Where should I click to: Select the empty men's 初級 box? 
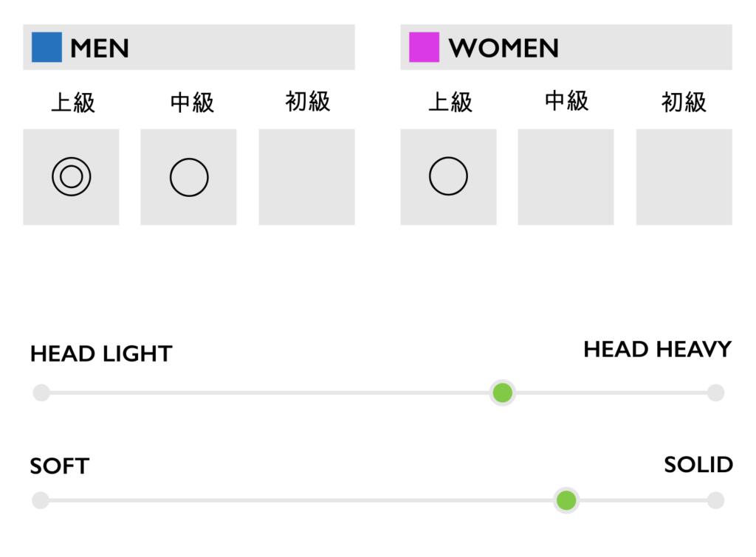click(306, 177)
